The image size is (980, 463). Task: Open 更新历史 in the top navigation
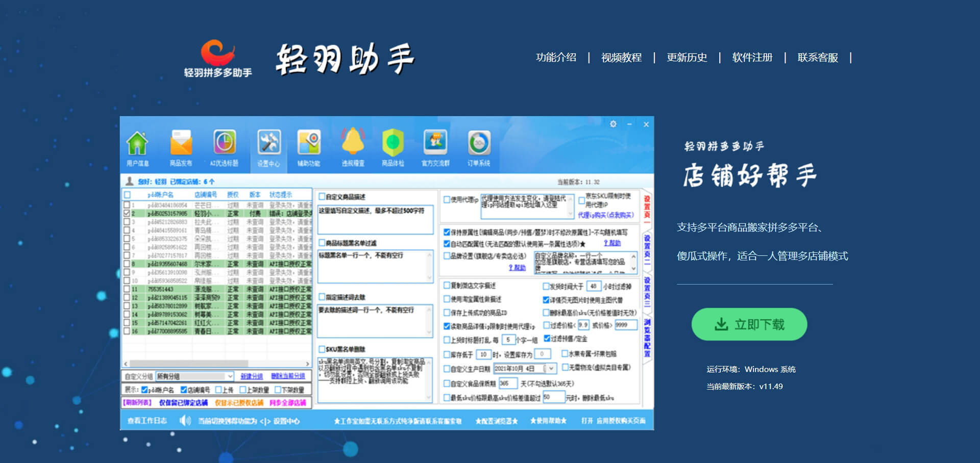coord(687,58)
